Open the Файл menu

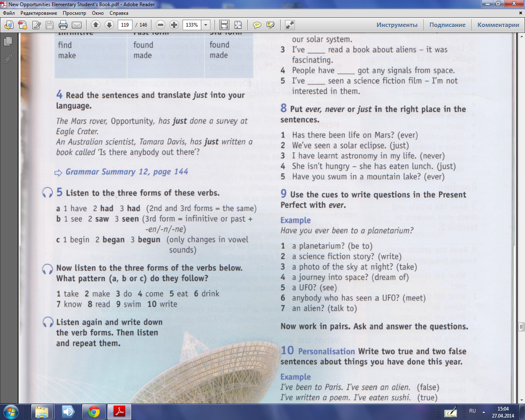(x=9, y=13)
